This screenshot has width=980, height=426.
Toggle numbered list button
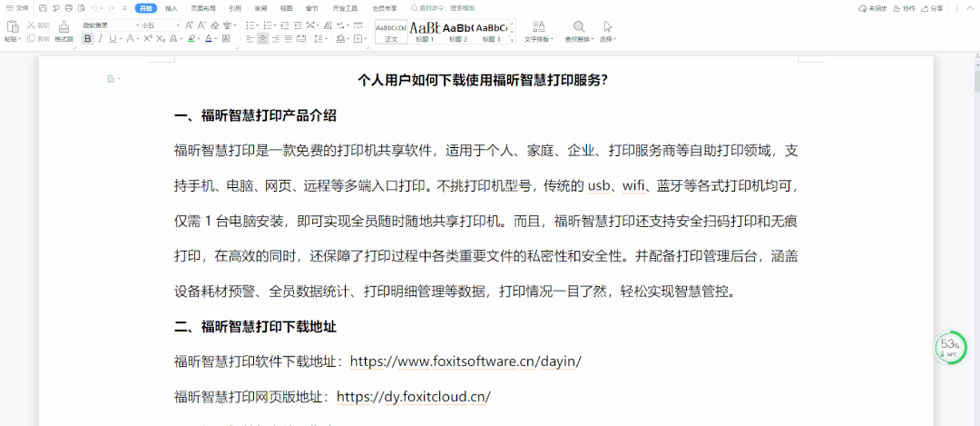tap(268, 25)
